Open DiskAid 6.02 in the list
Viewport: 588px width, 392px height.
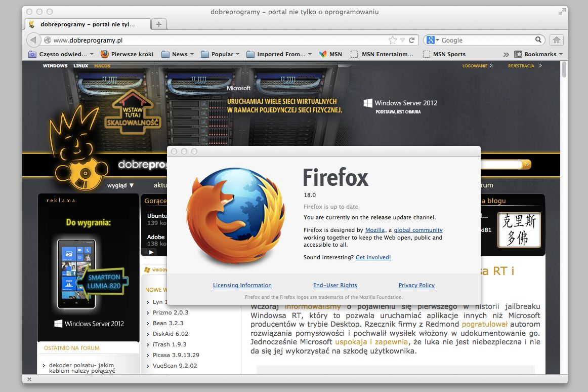[170, 333]
